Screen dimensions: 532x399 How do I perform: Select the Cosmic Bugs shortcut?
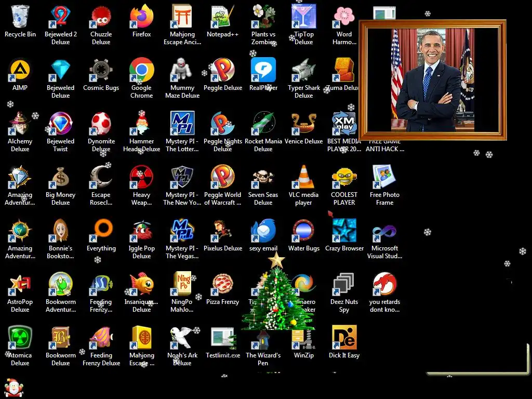[101, 70]
